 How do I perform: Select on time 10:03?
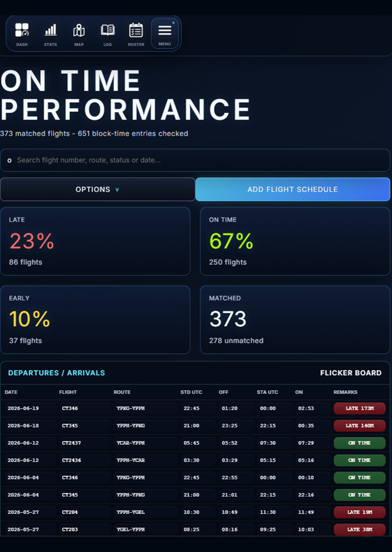(313, 530)
